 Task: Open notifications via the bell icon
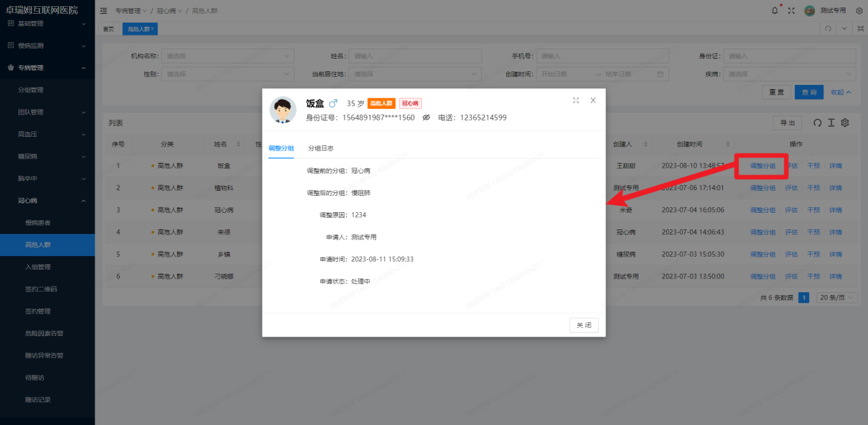pos(775,11)
